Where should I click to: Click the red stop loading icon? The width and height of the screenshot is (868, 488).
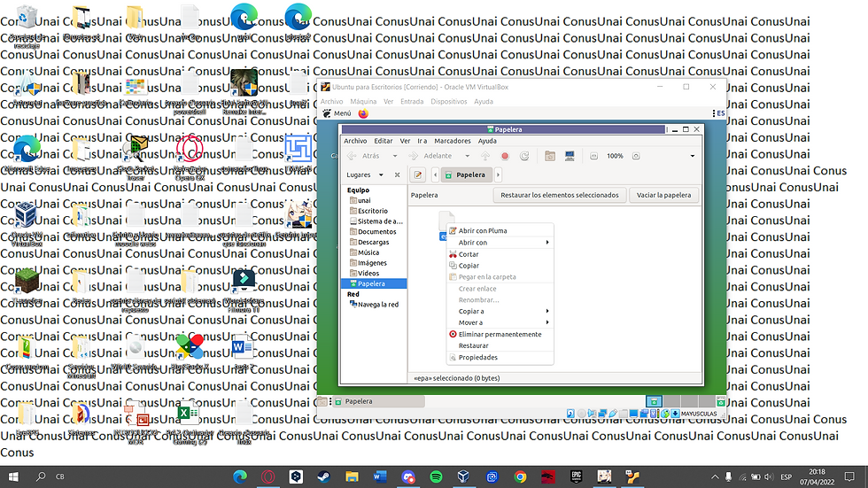[505, 156]
